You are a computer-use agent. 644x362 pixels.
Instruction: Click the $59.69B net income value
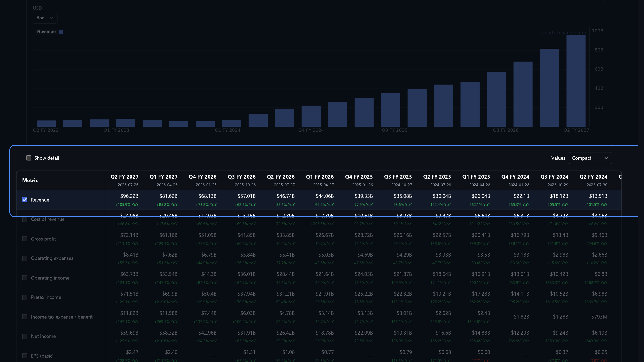tap(129, 333)
